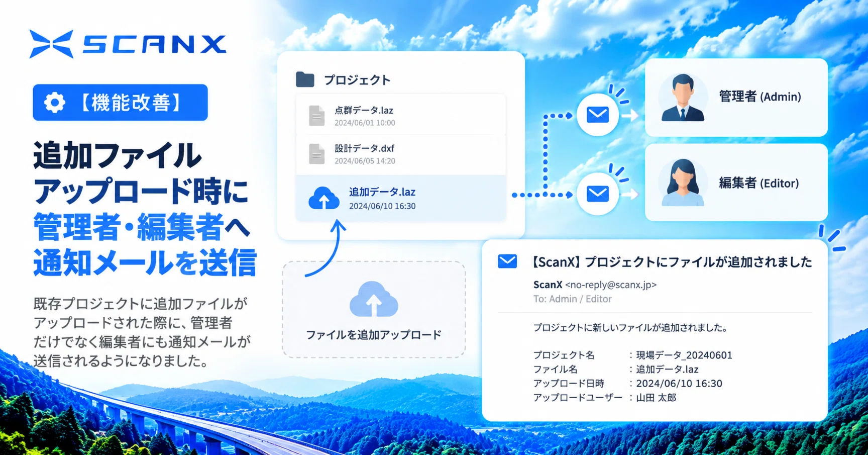Click the 管理者 (Admin) avatar
Image resolution: width=868 pixels, height=455 pixels.
point(683,98)
